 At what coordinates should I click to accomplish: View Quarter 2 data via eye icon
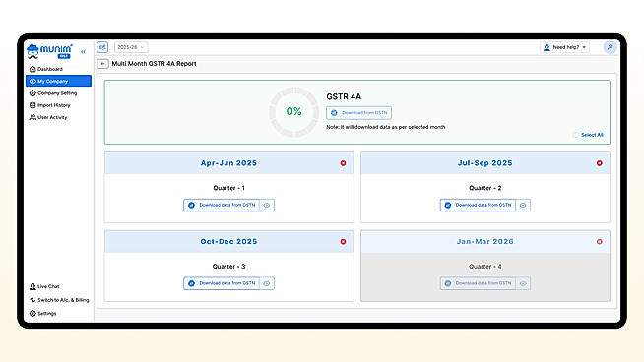click(523, 205)
